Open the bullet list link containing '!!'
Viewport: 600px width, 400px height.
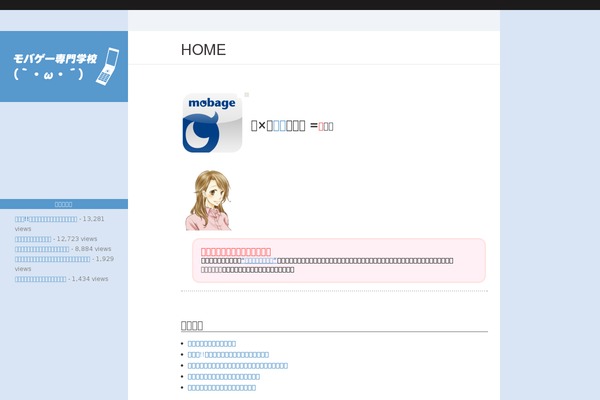point(228,355)
